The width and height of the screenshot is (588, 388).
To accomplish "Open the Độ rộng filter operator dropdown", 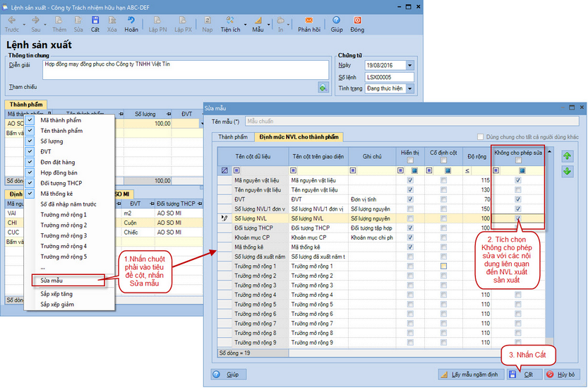I will pyautogui.click(x=467, y=171).
